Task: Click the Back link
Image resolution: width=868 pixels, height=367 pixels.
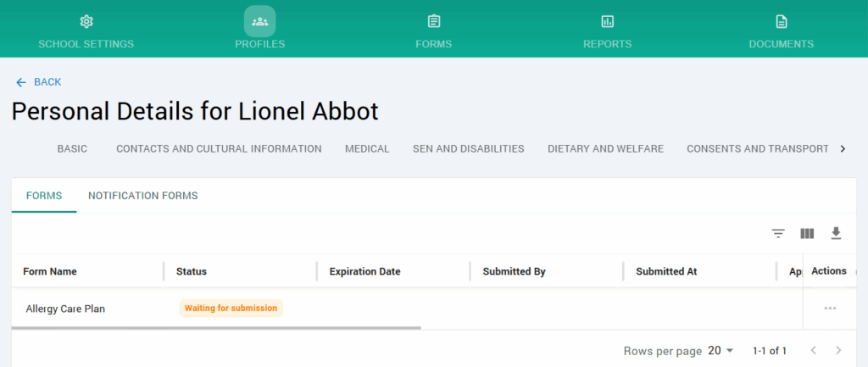Action: pos(39,82)
